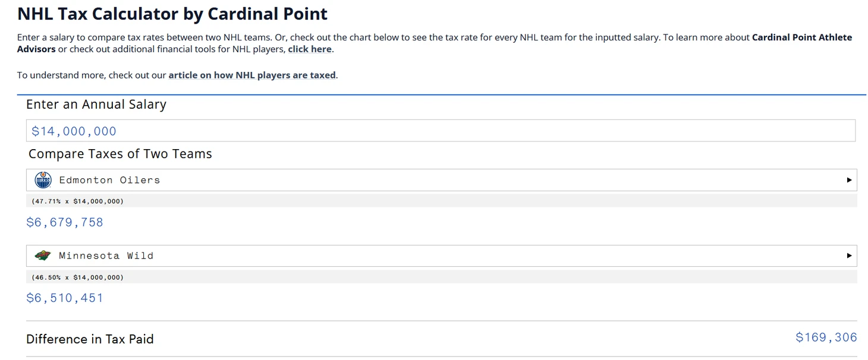868x360 pixels.
Task: Click the Edmonton Oilers team logo
Action: 43,180
